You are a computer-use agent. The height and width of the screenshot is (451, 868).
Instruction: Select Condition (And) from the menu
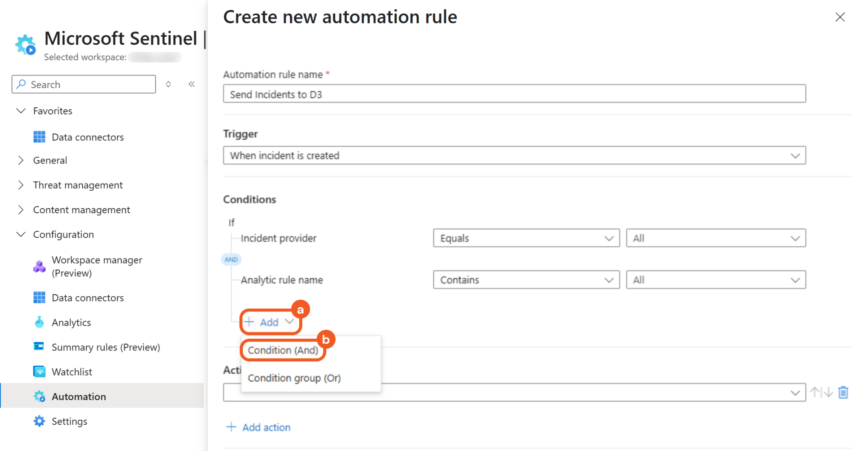[283, 350]
